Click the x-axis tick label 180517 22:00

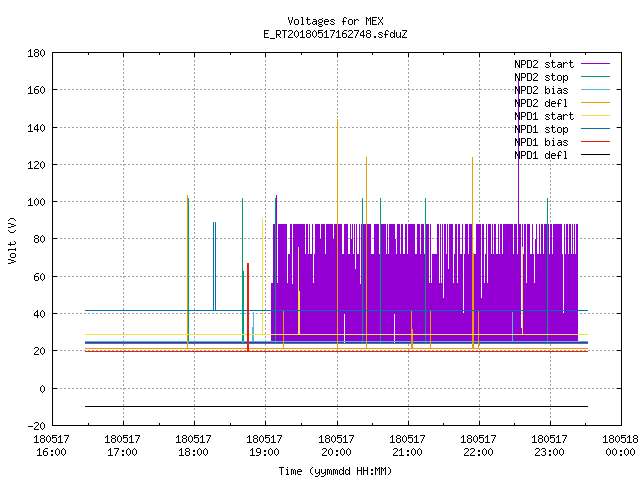pyautogui.click(x=478, y=445)
